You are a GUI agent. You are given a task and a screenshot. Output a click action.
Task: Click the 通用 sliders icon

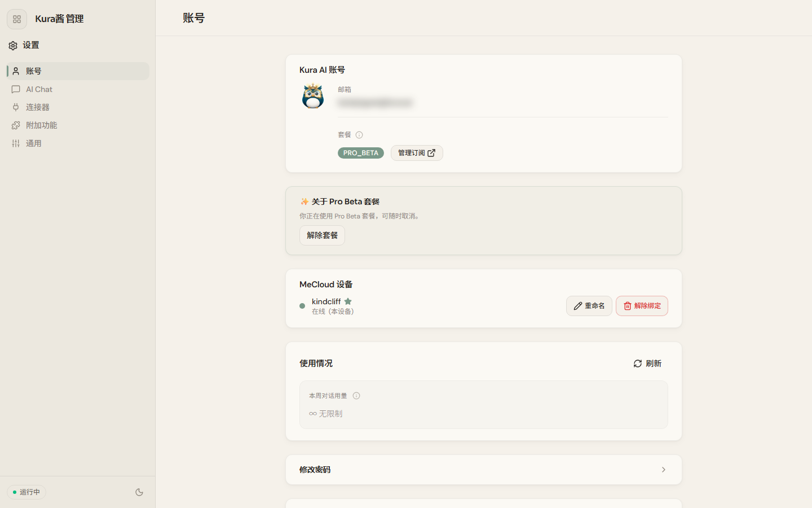pos(16,143)
